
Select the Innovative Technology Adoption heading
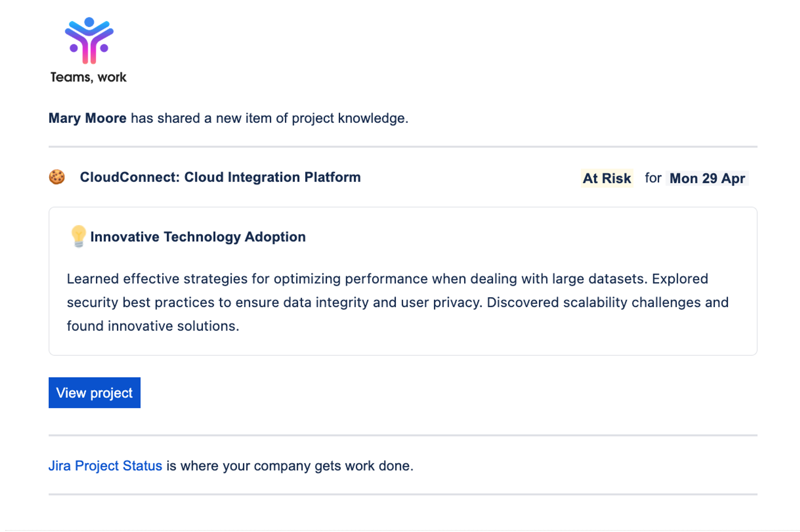point(198,237)
